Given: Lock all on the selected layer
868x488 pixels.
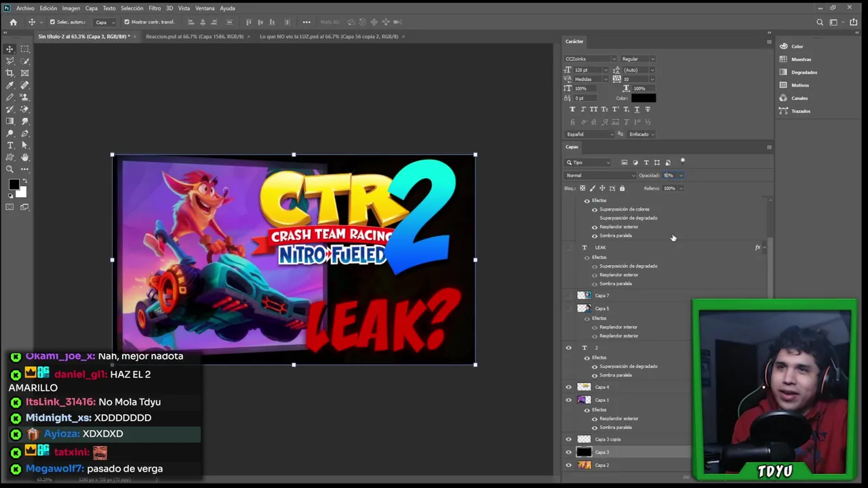Looking at the screenshot, I should (x=622, y=188).
